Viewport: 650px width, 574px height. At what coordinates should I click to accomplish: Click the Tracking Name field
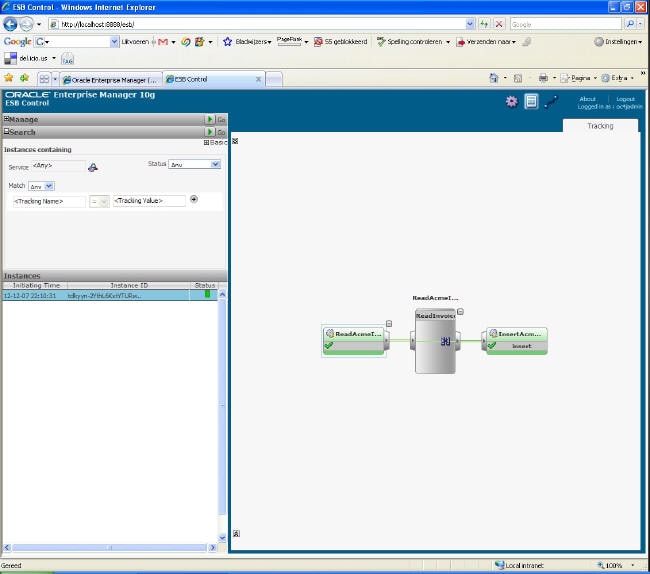click(x=49, y=201)
